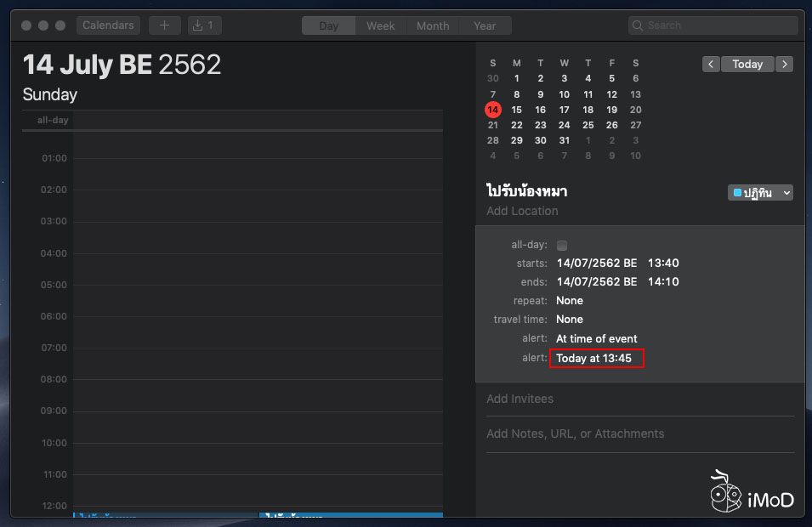Switch to the Year view tab
Image resolution: width=812 pixels, height=527 pixels.
click(x=484, y=25)
